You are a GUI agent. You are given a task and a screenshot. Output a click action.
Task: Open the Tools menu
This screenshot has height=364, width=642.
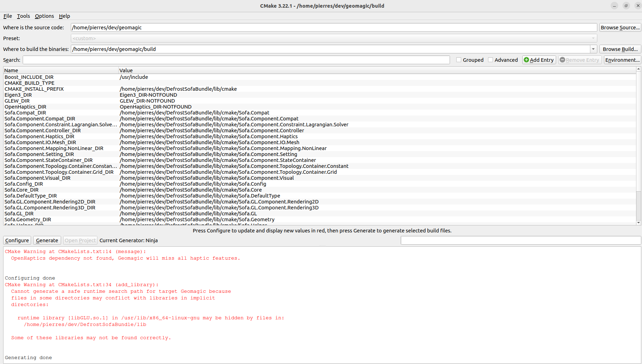(x=23, y=16)
